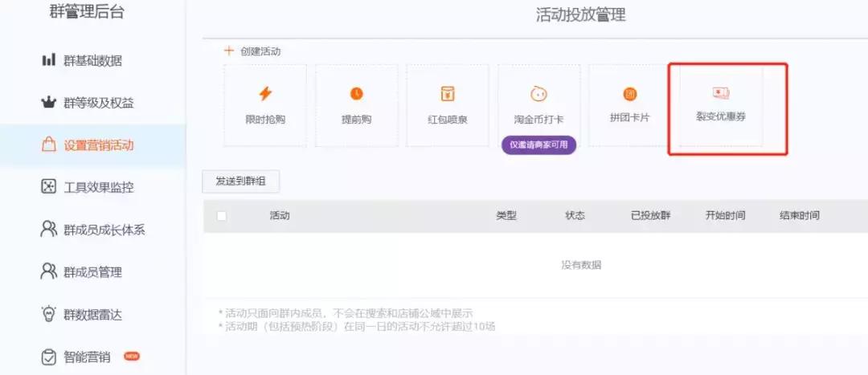Choose the 淘金币打卡 activity card label
The width and height of the screenshot is (868, 375).
(538, 120)
